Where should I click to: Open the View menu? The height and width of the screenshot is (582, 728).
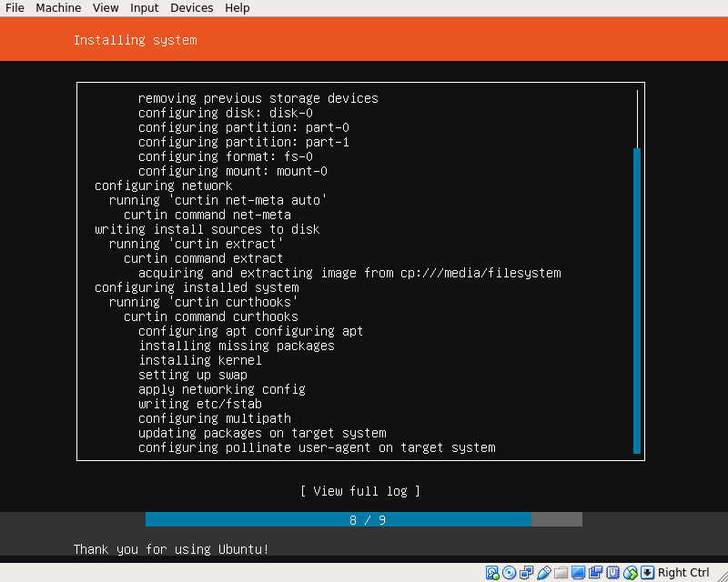(x=106, y=8)
